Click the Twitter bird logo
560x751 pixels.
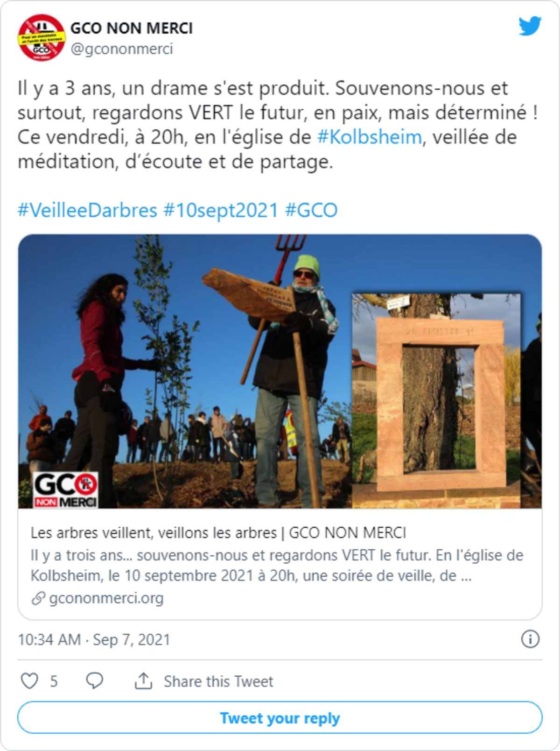[530, 26]
